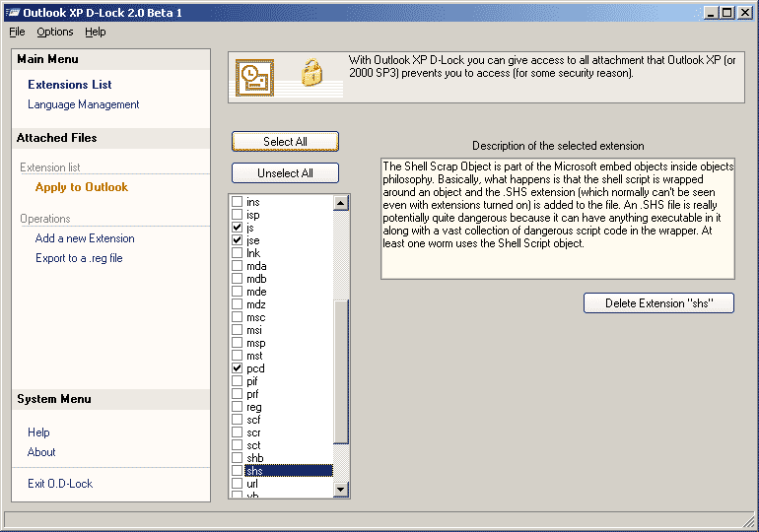Choose Export to a .reg file
759x532 pixels.
click(x=79, y=258)
